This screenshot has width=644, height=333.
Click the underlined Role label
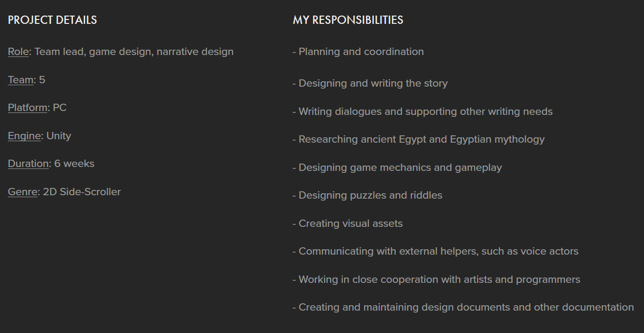pyautogui.click(x=18, y=52)
